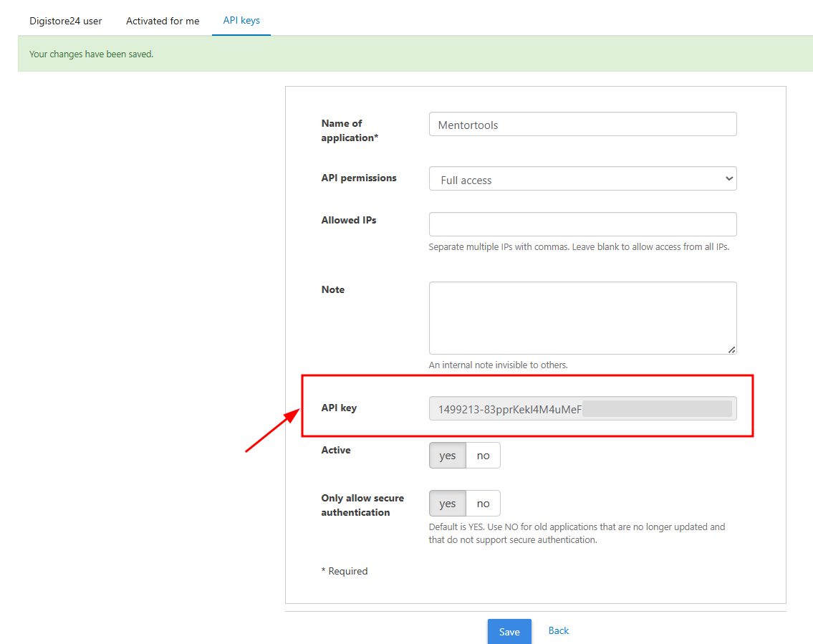
Task: Open the Digistore24 user tab
Action: click(x=66, y=21)
